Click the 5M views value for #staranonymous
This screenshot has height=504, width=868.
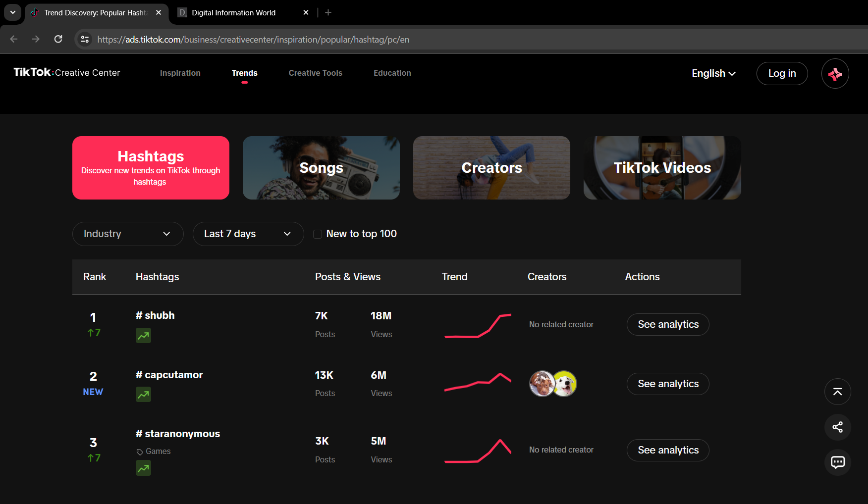click(x=379, y=441)
